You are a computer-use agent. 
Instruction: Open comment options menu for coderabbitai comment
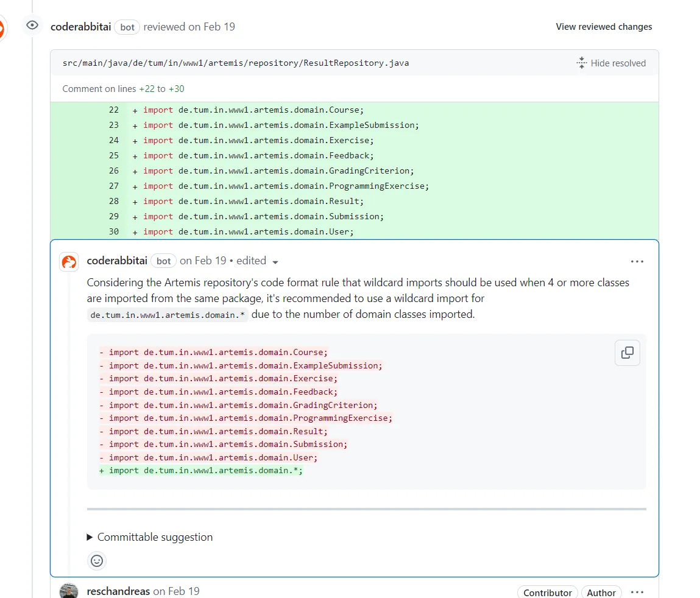(x=637, y=261)
